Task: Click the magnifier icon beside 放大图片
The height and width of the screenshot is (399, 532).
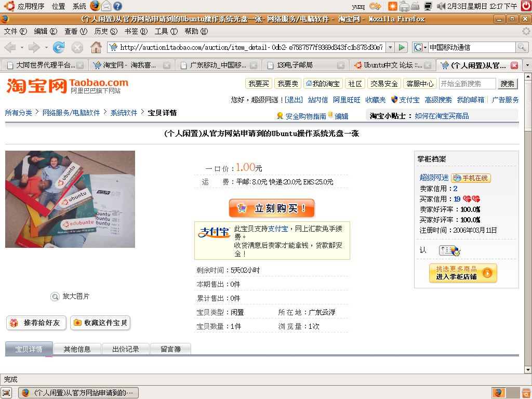Action: [55, 297]
